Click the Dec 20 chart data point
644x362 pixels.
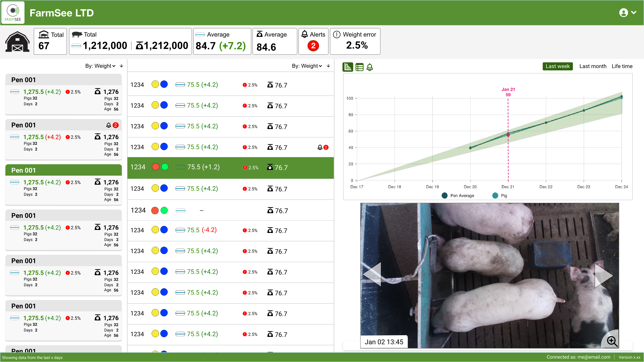(x=470, y=148)
